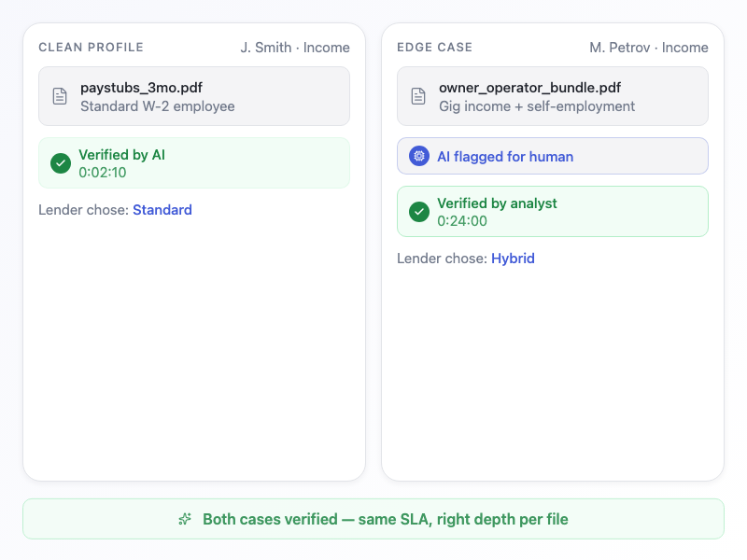Follow the Standard link under Lender chose
This screenshot has height=560, width=747.
click(x=162, y=210)
